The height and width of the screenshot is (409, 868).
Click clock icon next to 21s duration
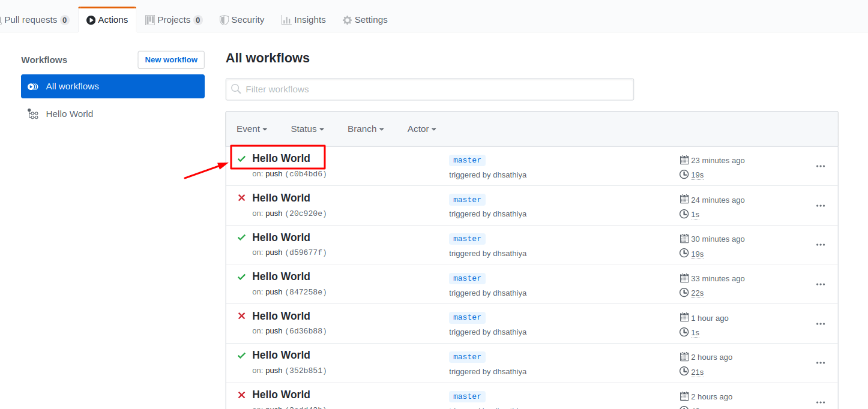pos(684,371)
